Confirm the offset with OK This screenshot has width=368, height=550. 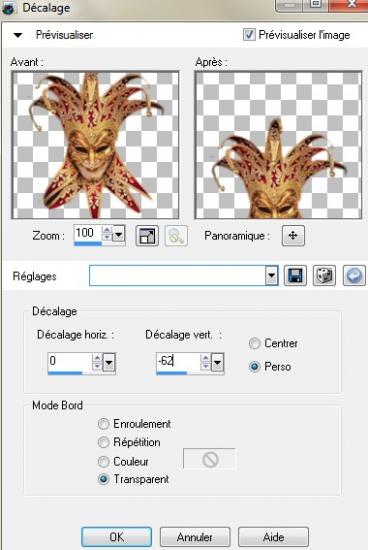116,537
